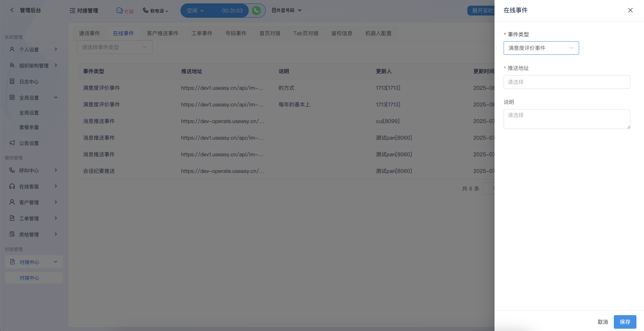This screenshot has width=644, height=331.
Task: Click the 保存 button
Action: (x=625, y=322)
